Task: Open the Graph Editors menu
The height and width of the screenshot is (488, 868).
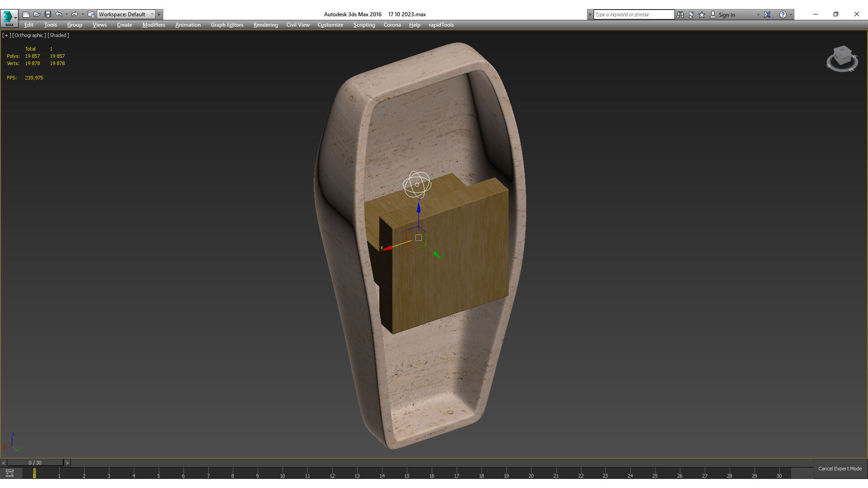Action: [x=227, y=25]
